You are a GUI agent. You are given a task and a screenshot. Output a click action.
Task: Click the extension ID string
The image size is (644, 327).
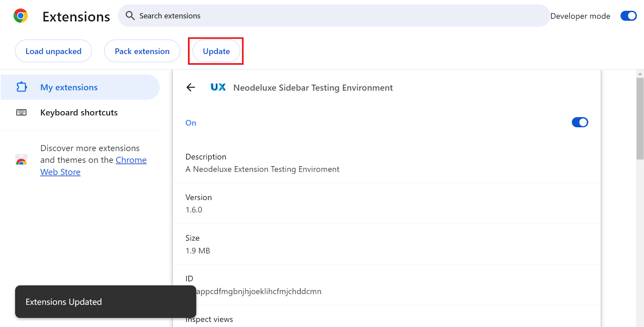pos(258,291)
